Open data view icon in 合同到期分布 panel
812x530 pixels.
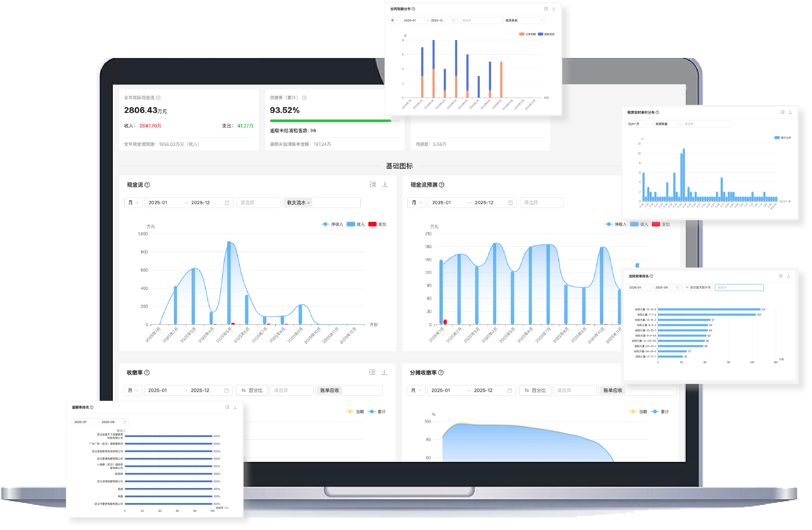(x=546, y=9)
